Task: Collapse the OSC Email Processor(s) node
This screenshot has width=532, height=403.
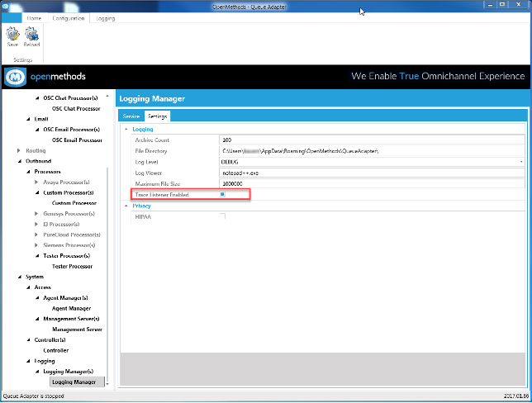Action: (37, 130)
